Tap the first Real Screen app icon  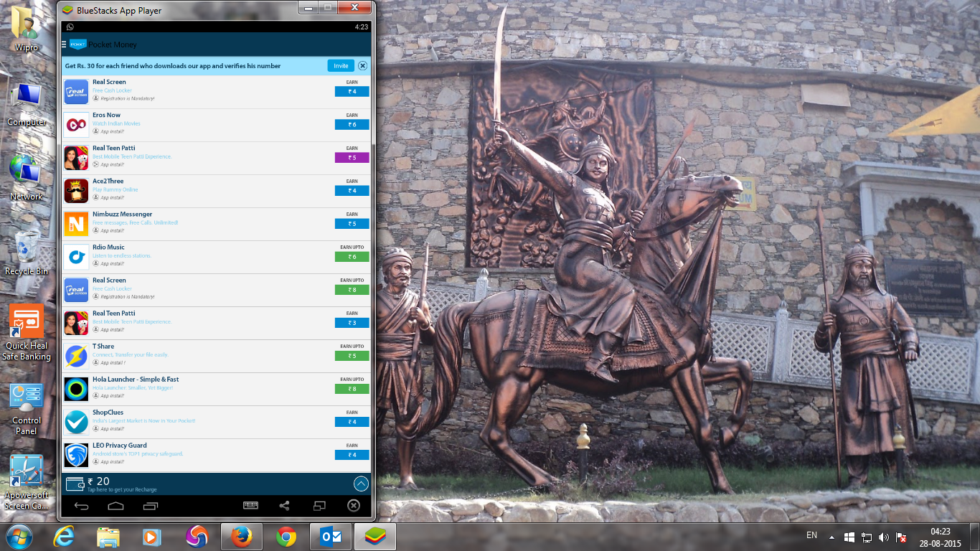tap(76, 92)
